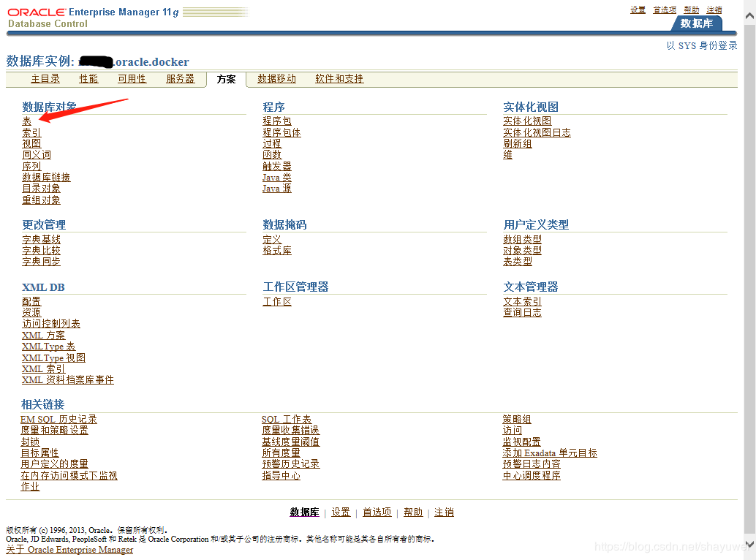This screenshot has height=560, width=756.
Task: Click the 表类型 link
Action: (x=518, y=262)
